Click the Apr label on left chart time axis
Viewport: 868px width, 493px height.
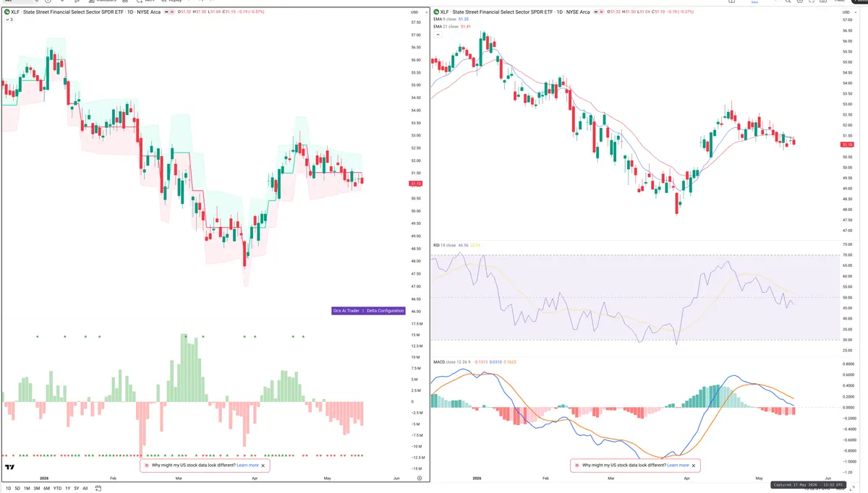[x=255, y=478]
